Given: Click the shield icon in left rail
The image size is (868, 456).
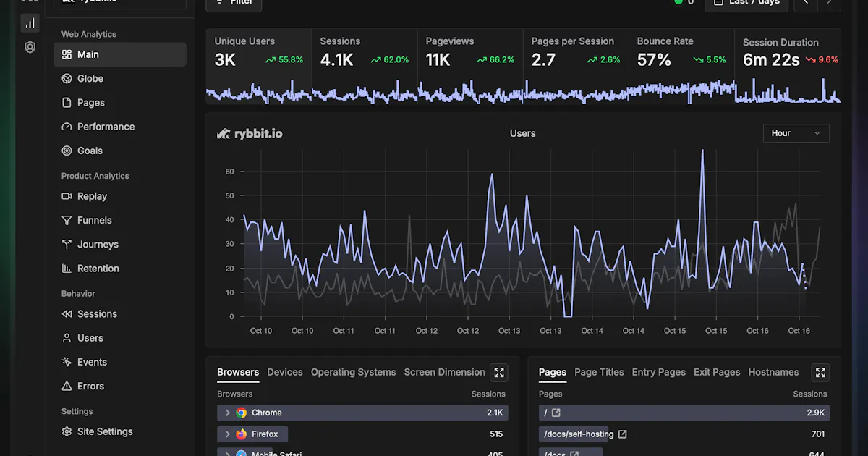Looking at the screenshot, I should click(30, 47).
